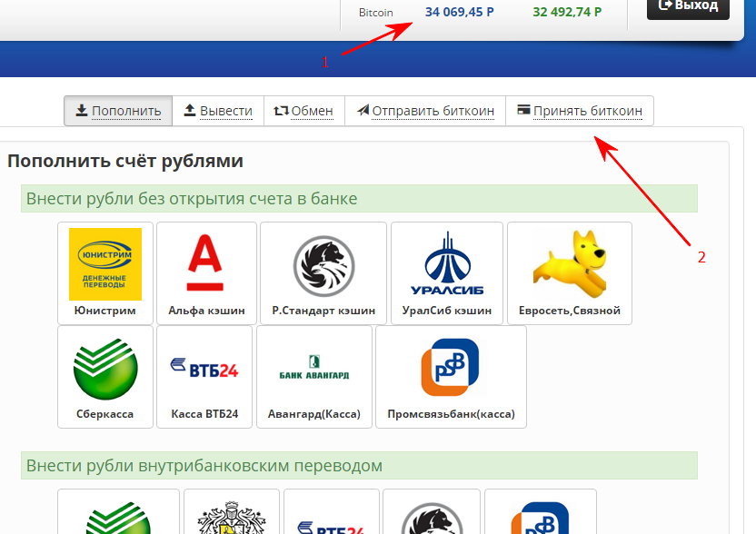This screenshot has height=534, width=756.
Task: Click the blue 34 069,45 ₽ rate
Action: click(x=460, y=12)
